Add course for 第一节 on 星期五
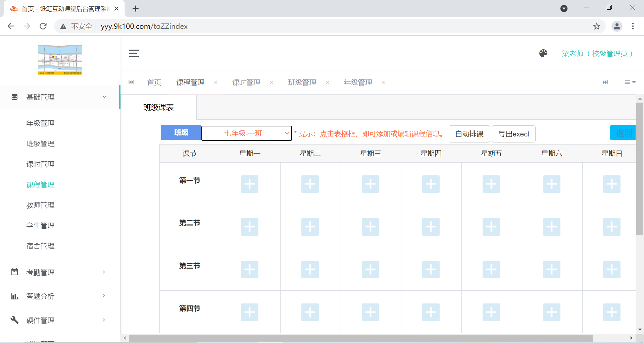The image size is (644, 343). (x=491, y=184)
